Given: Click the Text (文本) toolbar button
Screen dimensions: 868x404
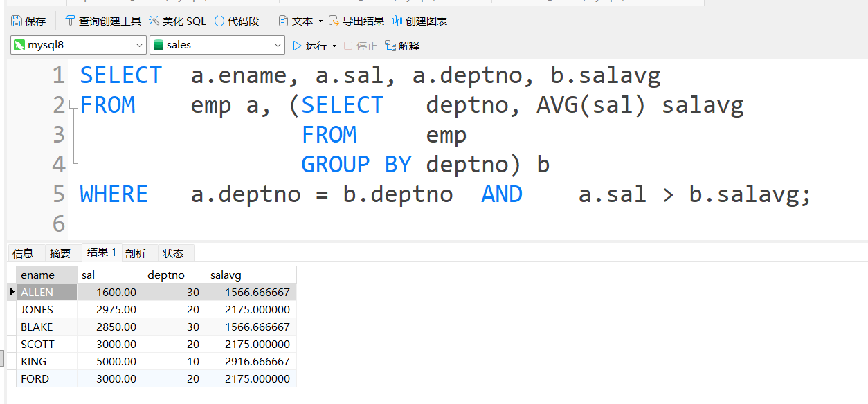Looking at the screenshot, I should pyautogui.click(x=296, y=21).
